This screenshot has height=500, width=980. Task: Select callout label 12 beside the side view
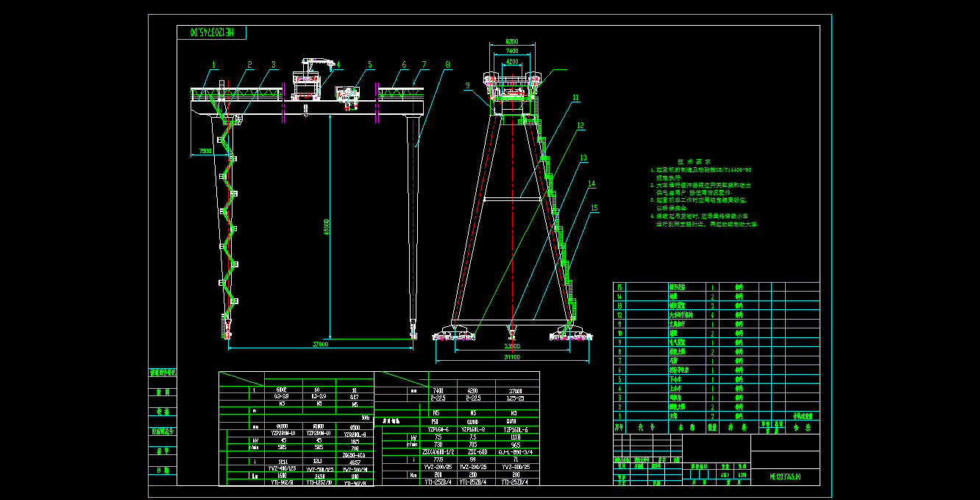[x=580, y=126]
